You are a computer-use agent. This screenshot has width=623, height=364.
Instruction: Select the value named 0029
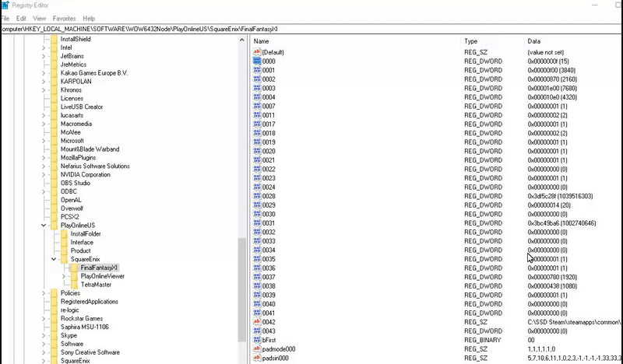click(x=269, y=205)
